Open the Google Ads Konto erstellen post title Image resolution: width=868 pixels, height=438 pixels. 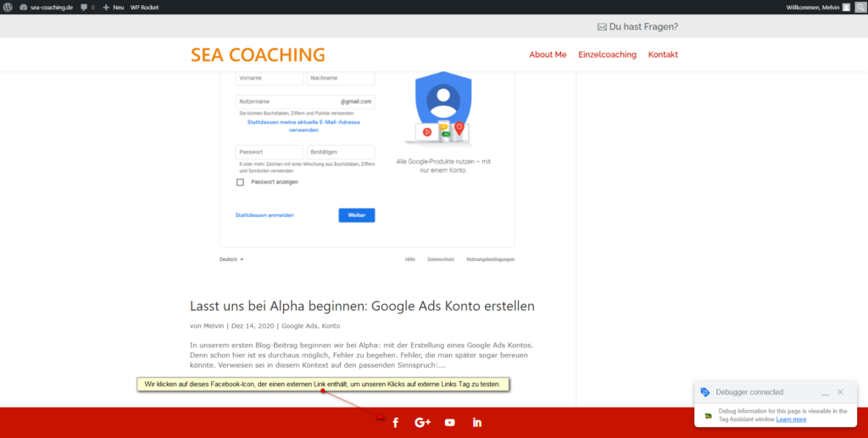point(362,306)
